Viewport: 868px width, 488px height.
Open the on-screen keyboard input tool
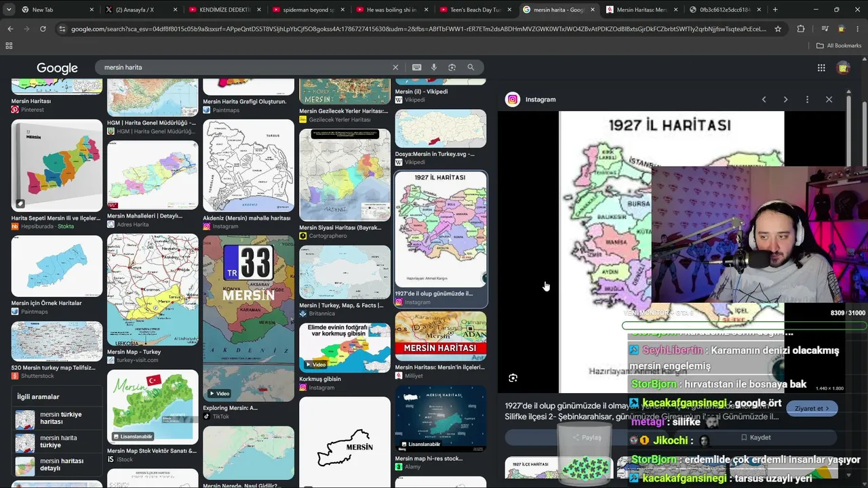(x=416, y=67)
